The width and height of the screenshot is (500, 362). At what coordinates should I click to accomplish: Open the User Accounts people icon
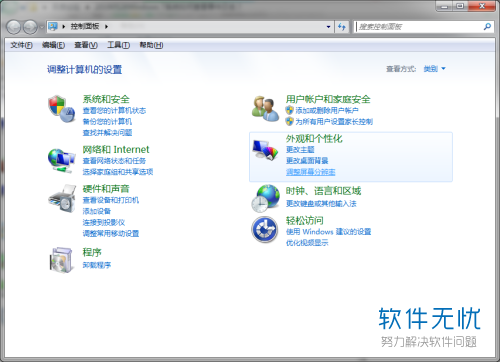point(266,109)
